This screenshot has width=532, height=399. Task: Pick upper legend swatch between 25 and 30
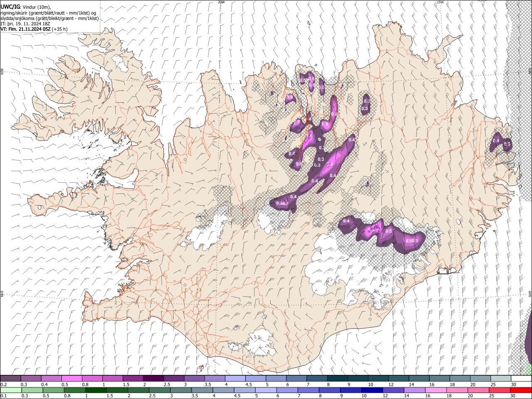(x=501, y=379)
